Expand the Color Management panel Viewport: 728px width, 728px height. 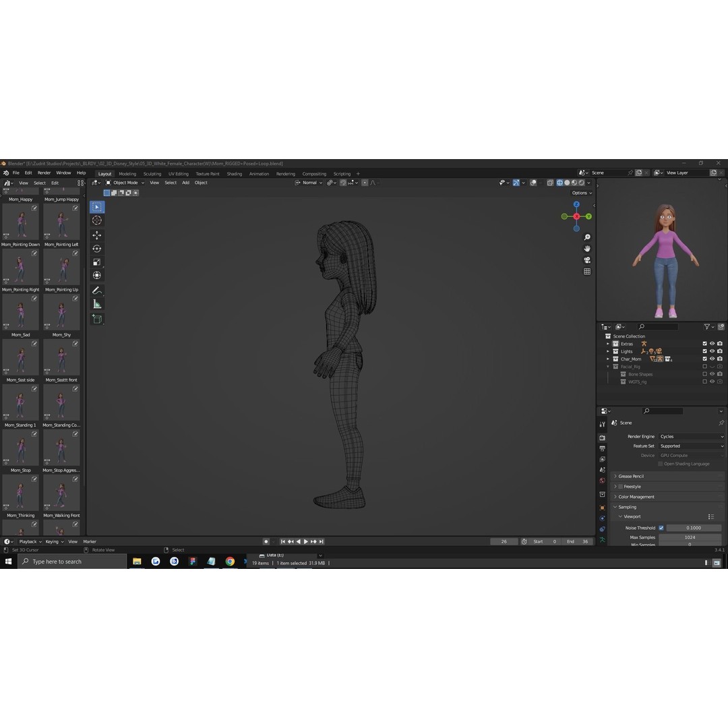point(636,497)
